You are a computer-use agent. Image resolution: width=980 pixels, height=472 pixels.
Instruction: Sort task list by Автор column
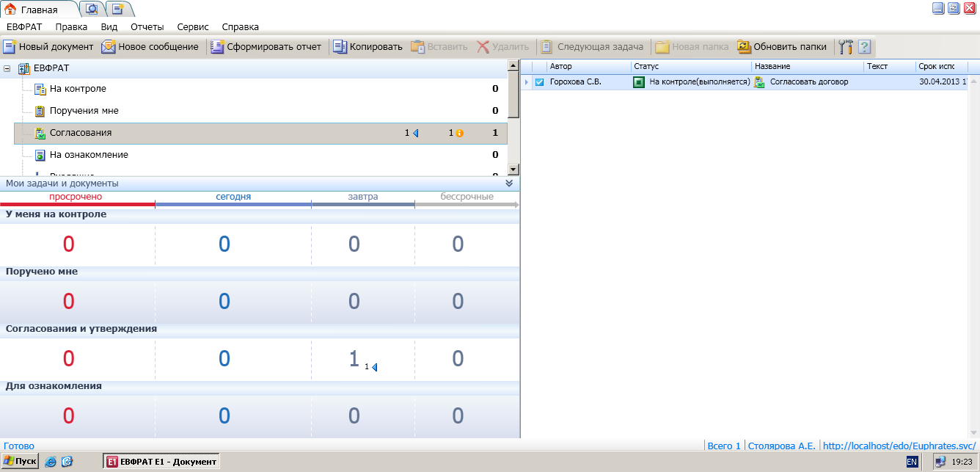point(588,67)
